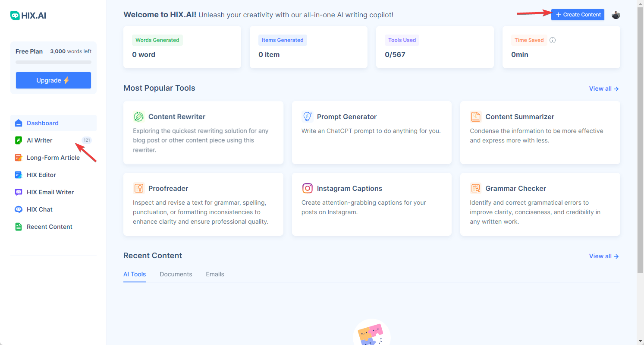Open the Prompt Generator card title
Image resolution: width=644 pixels, height=345 pixels.
pos(347,117)
